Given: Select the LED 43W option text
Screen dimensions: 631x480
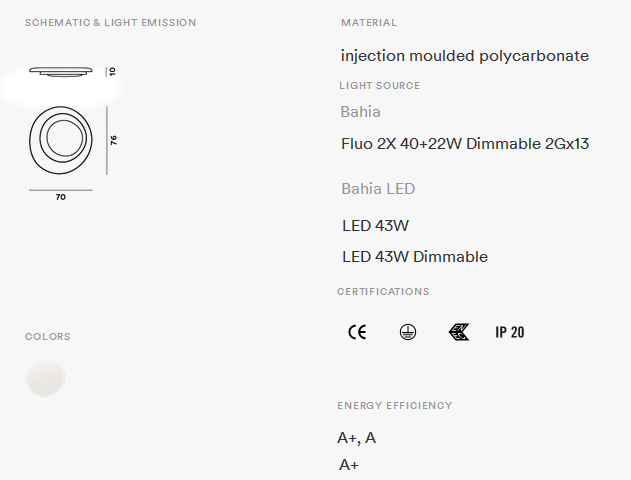Looking at the screenshot, I should click(x=375, y=226).
